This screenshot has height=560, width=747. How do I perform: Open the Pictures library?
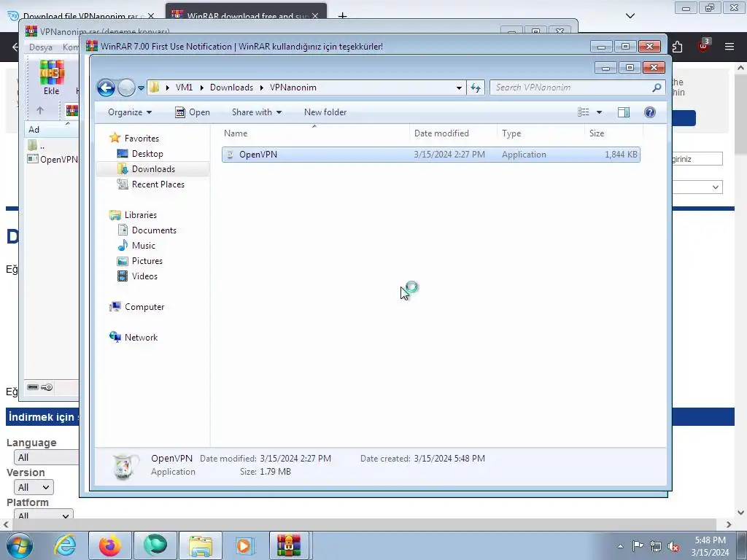point(147,261)
